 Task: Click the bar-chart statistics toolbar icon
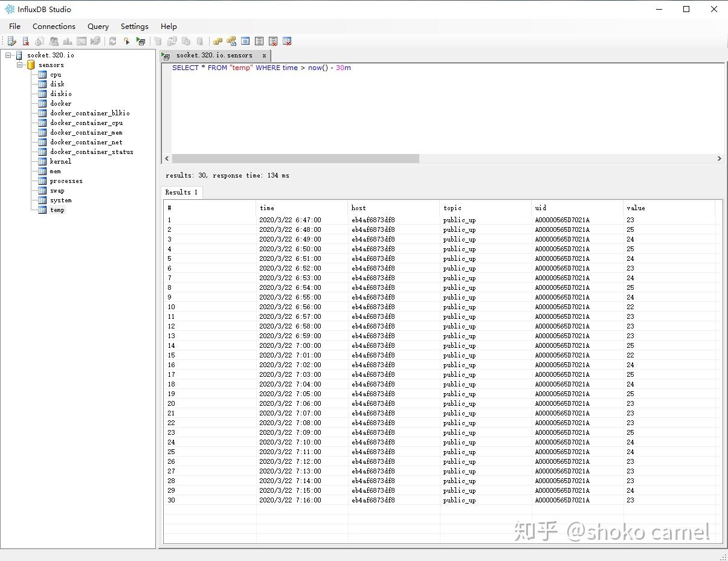click(x=68, y=41)
